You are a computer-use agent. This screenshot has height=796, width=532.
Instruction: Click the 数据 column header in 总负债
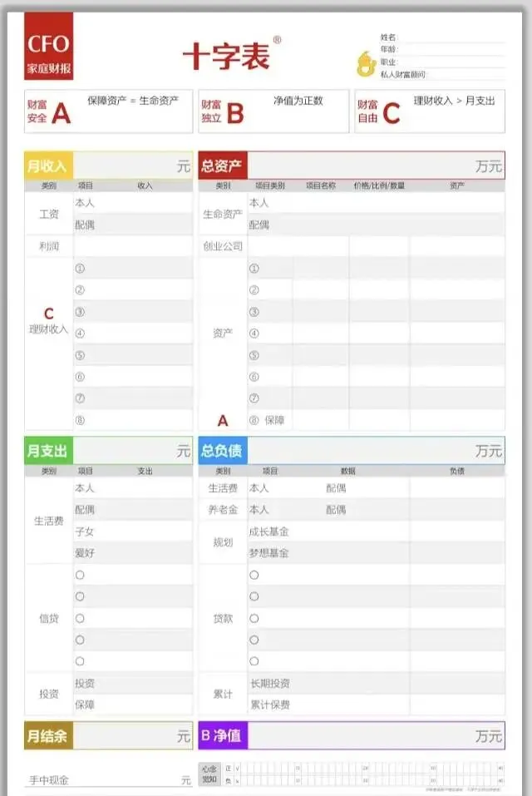[348, 471]
